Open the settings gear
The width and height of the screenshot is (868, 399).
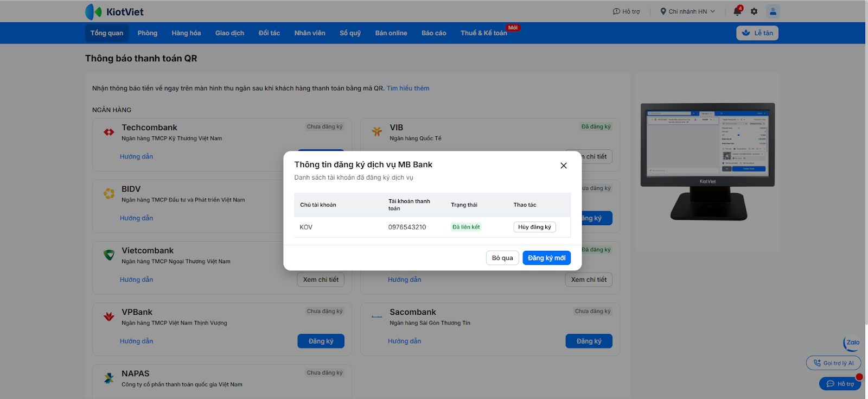point(754,11)
